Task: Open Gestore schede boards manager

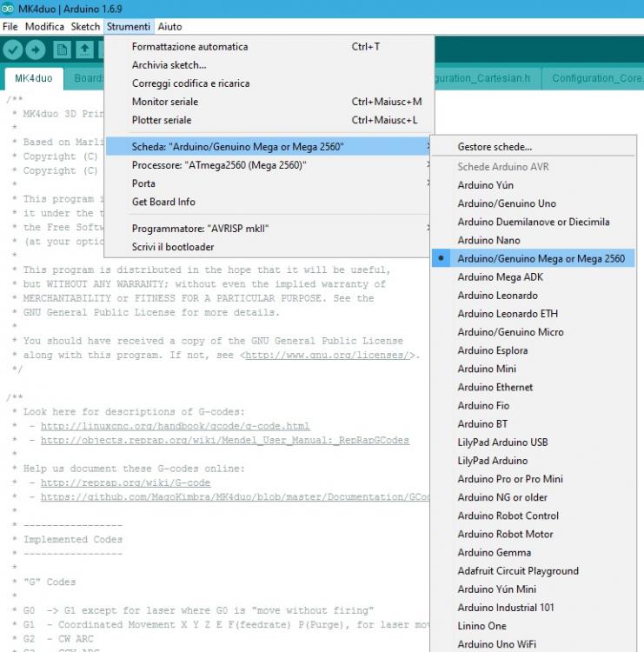Action: click(495, 147)
